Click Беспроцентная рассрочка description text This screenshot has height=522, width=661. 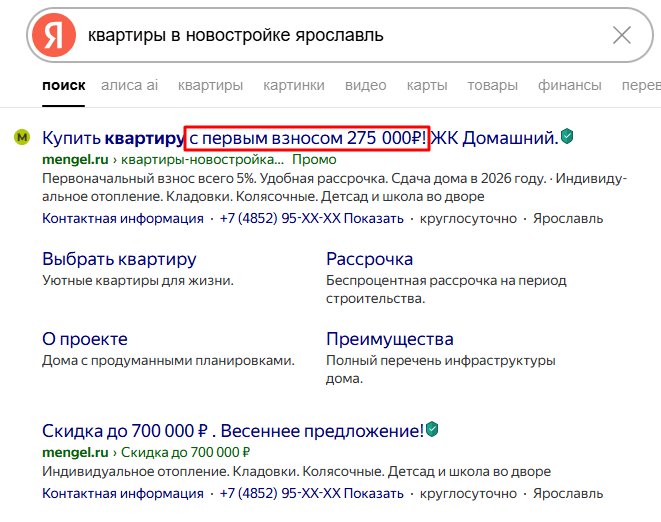coord(446,289)
